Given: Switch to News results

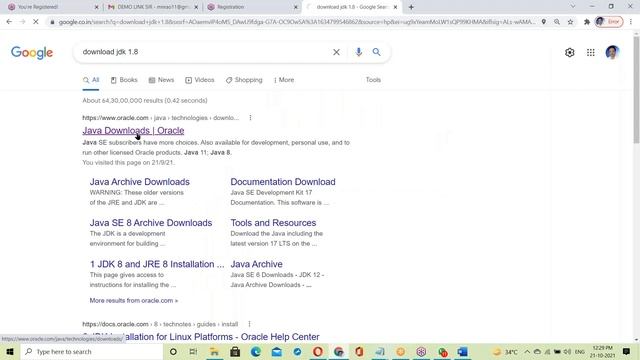Looking at the screenshot, I should pyautogui.click(x=161, y=80).
